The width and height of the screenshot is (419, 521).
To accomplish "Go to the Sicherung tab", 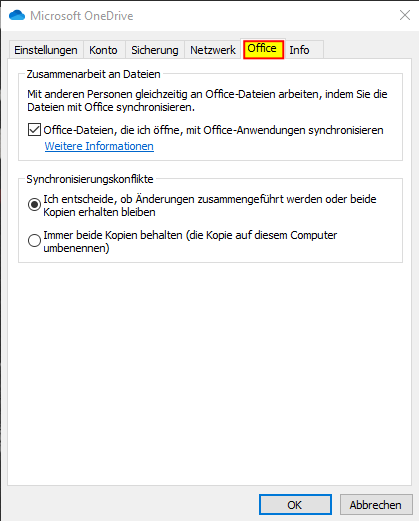I will (x=155, y=50).
